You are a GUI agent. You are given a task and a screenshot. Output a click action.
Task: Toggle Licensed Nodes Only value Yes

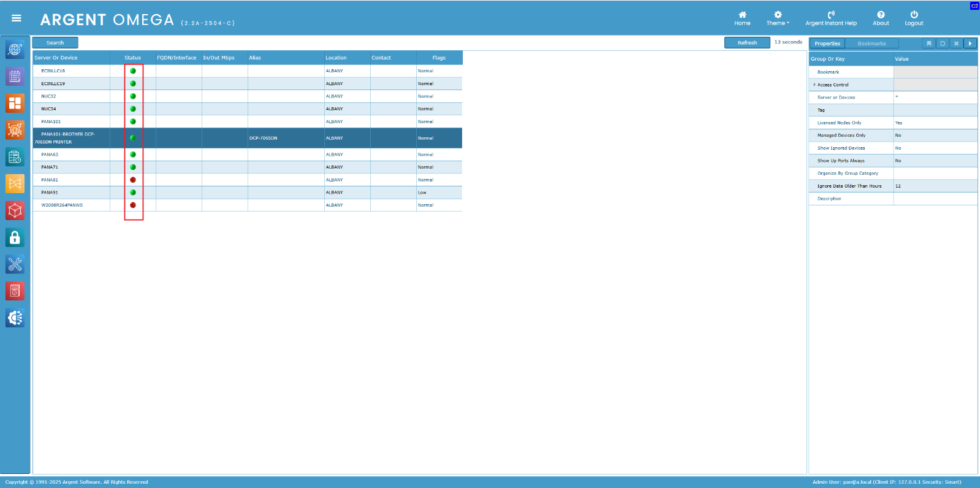click(x=898, y=123)
